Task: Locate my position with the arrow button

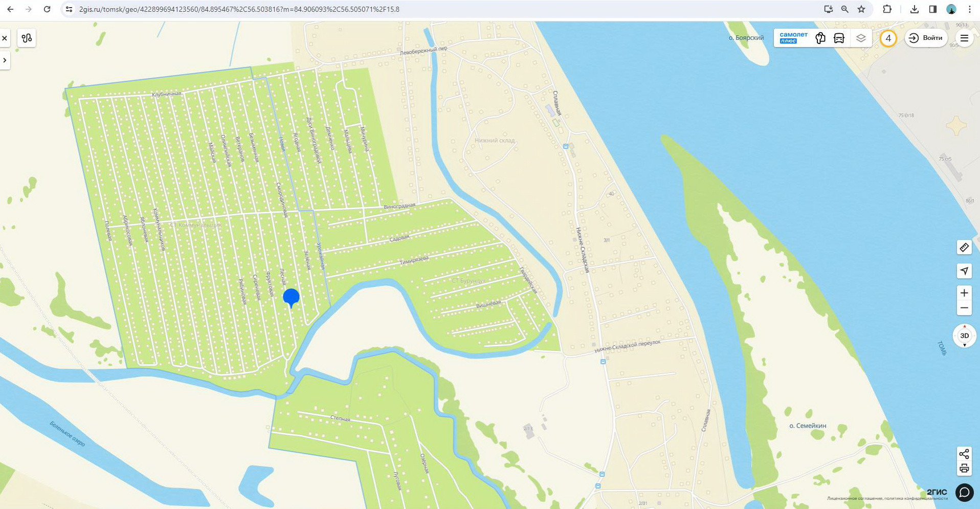Action: point(964,271)
